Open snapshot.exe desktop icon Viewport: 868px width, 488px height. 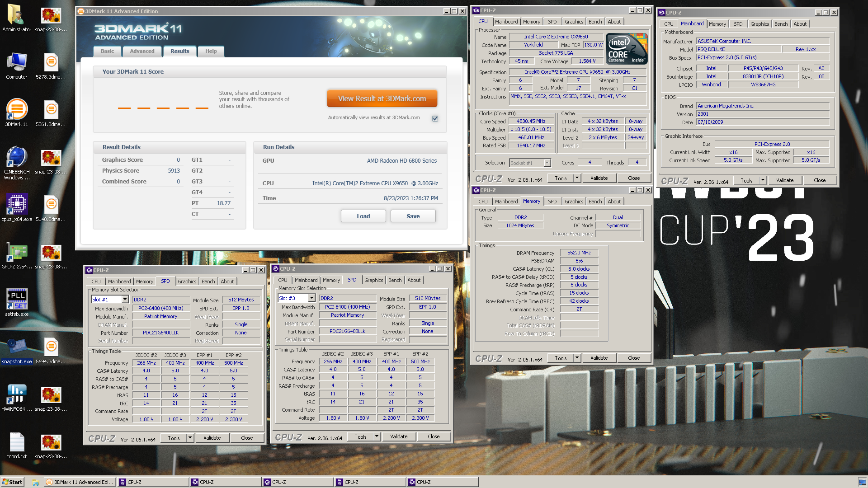(17, 351)
